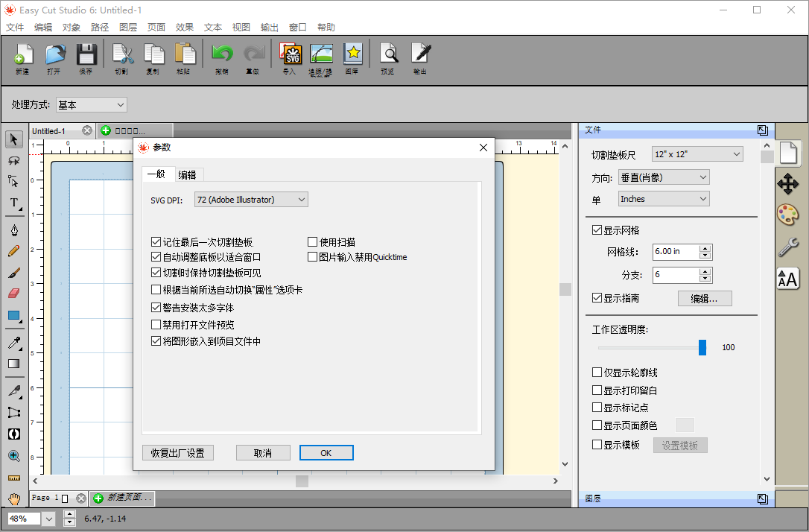Enable 使用扫描 checkbox
Viewport: 809px width, 532px height.
312,241
